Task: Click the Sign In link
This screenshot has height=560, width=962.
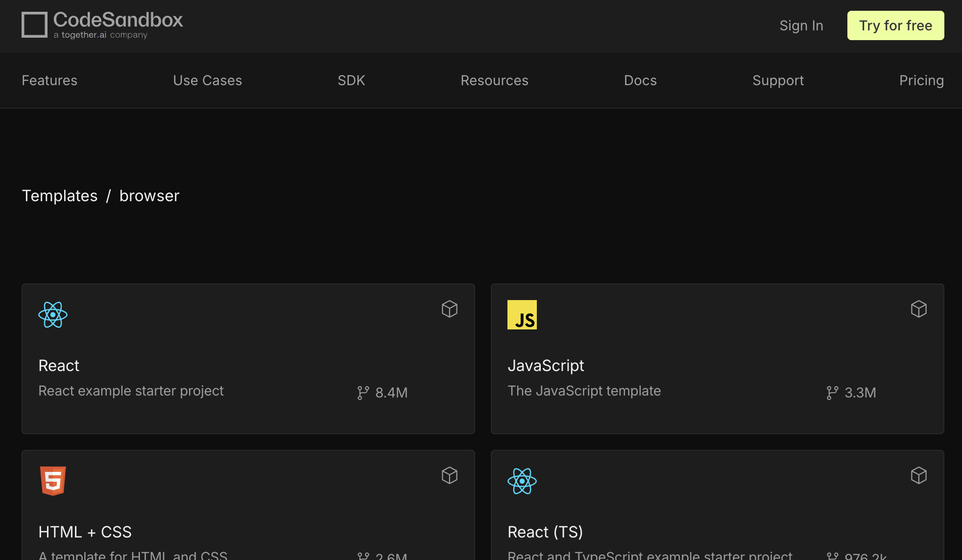Action: pos(801,25)
